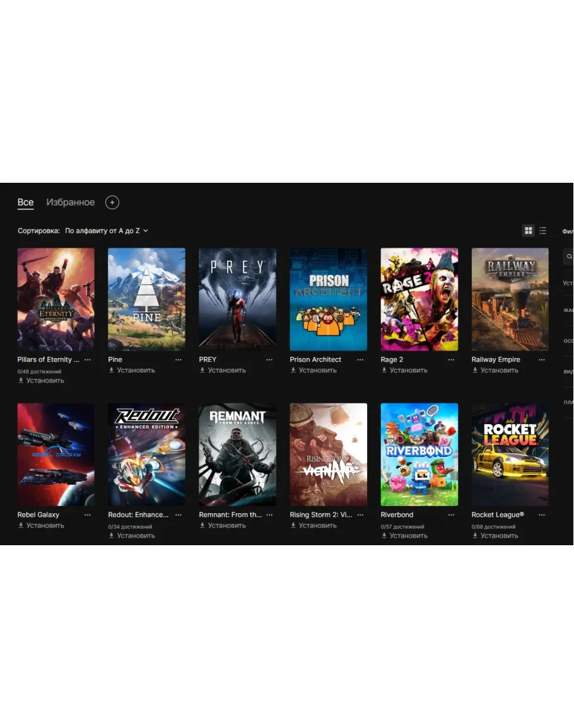Click the Prison Architect game cover
The width and height of the screenshot is (574, 728).
pyautogui.click(x=328, y=299)
